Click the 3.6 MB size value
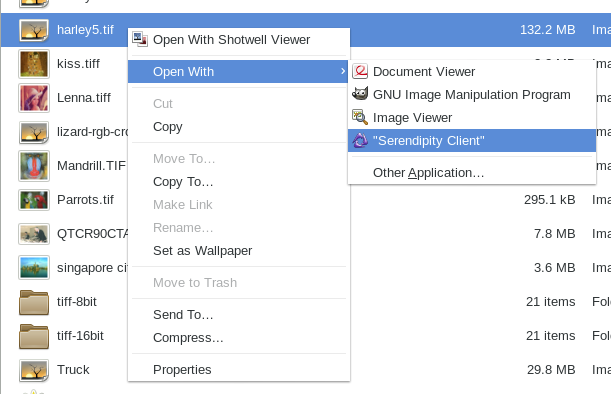611x394 pixels. tap(554, 268)
